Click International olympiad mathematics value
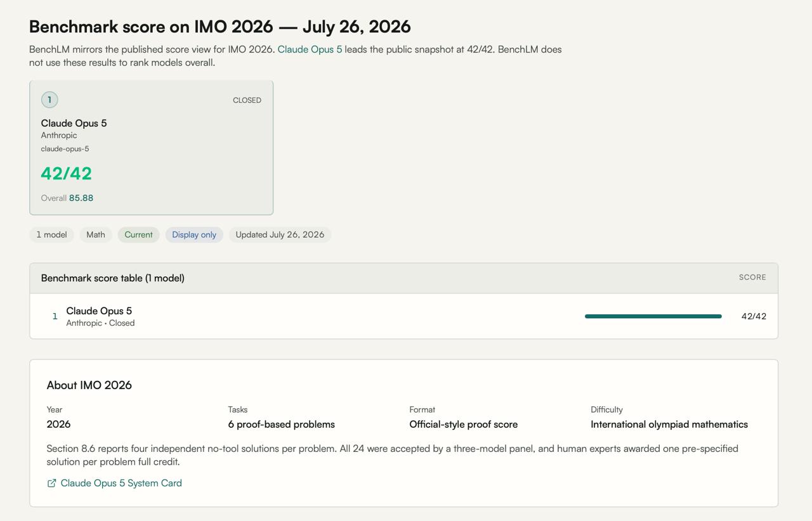The image size is (812, 521). tap(669, 425)
